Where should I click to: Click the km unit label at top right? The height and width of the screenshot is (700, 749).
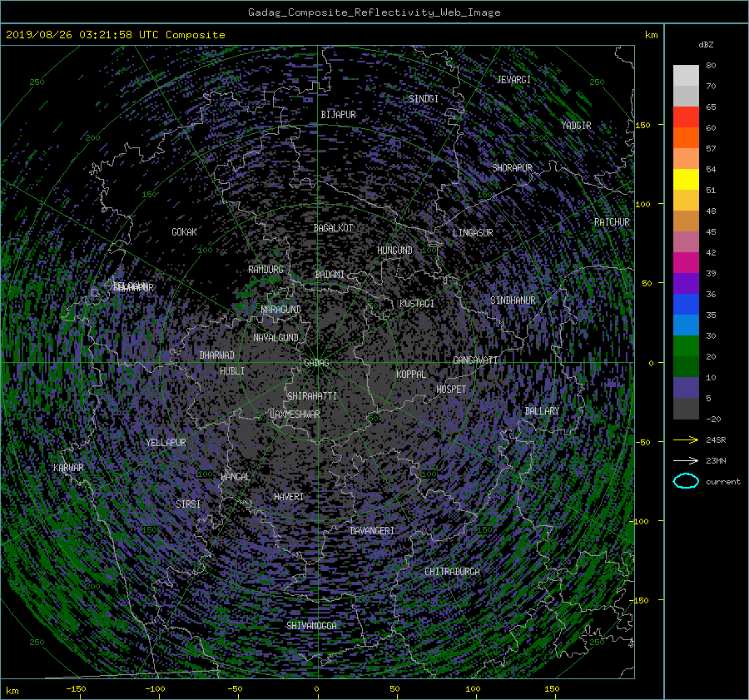click(651, 35)
